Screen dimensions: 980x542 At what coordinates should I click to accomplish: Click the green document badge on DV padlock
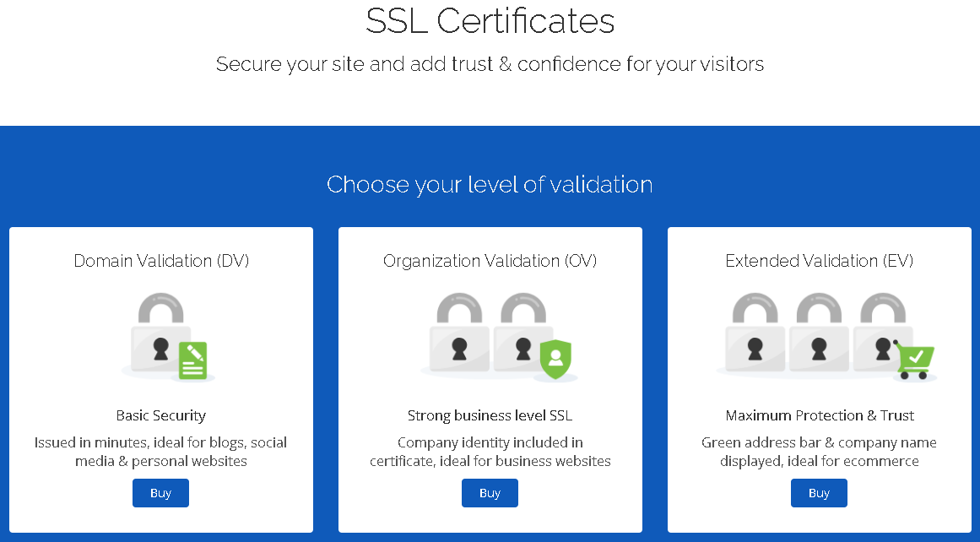(193, 360)
